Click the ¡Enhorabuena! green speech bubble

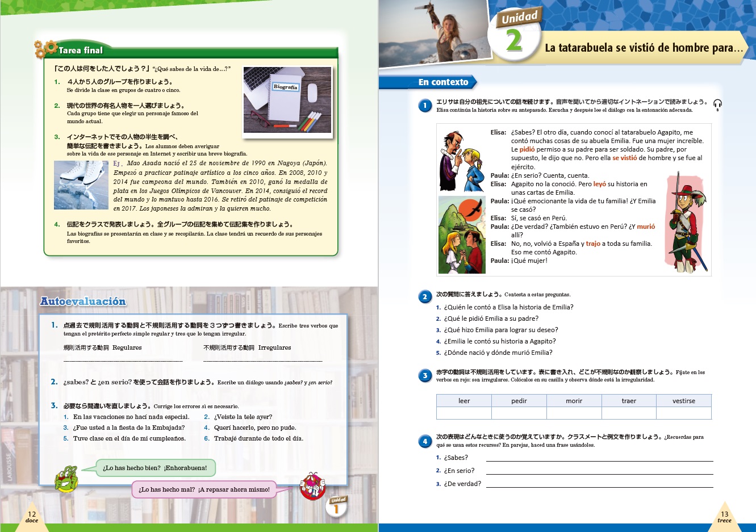[x=155, y=468]
